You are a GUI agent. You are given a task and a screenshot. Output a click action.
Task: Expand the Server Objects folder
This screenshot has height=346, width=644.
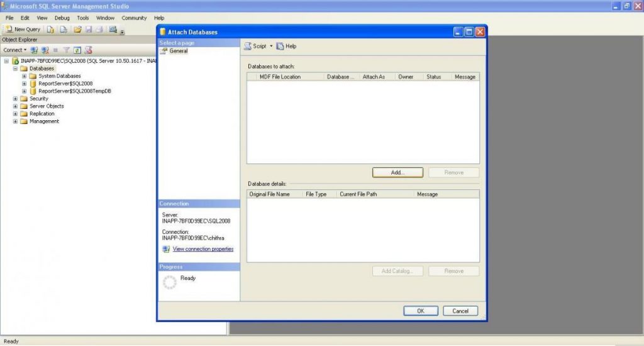point(15,106)
